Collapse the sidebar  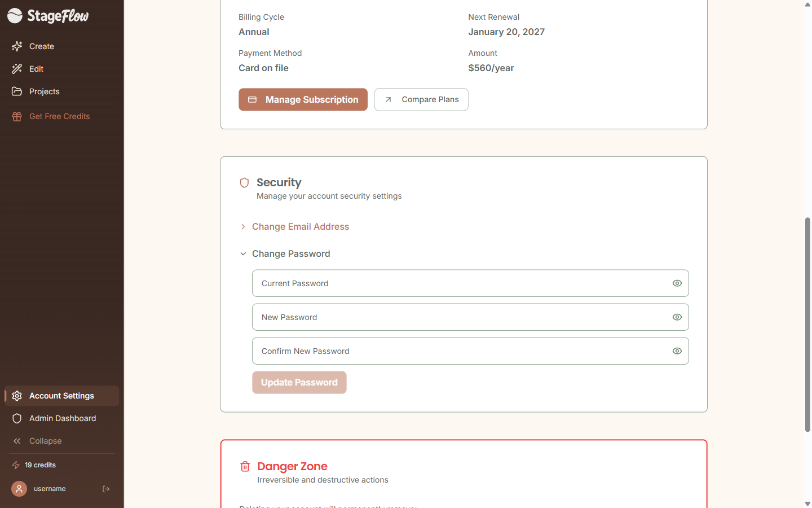point(62,441)
